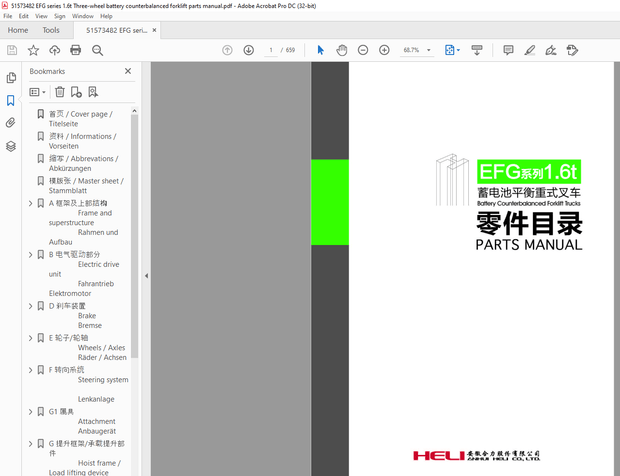Toggle the Bookmarks panel icon

(11, 100)
